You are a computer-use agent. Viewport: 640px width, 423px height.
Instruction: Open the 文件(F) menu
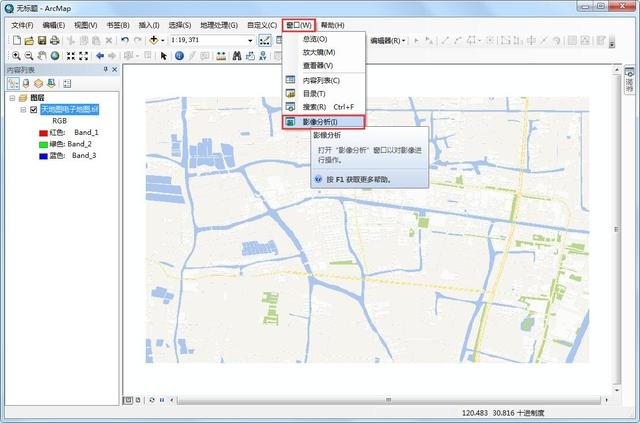click(x=22, y=25)
